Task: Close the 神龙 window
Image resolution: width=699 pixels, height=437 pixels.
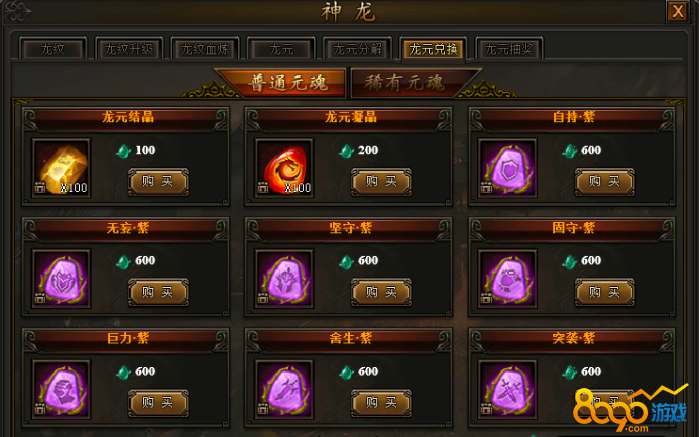Action: coord(678,11)
